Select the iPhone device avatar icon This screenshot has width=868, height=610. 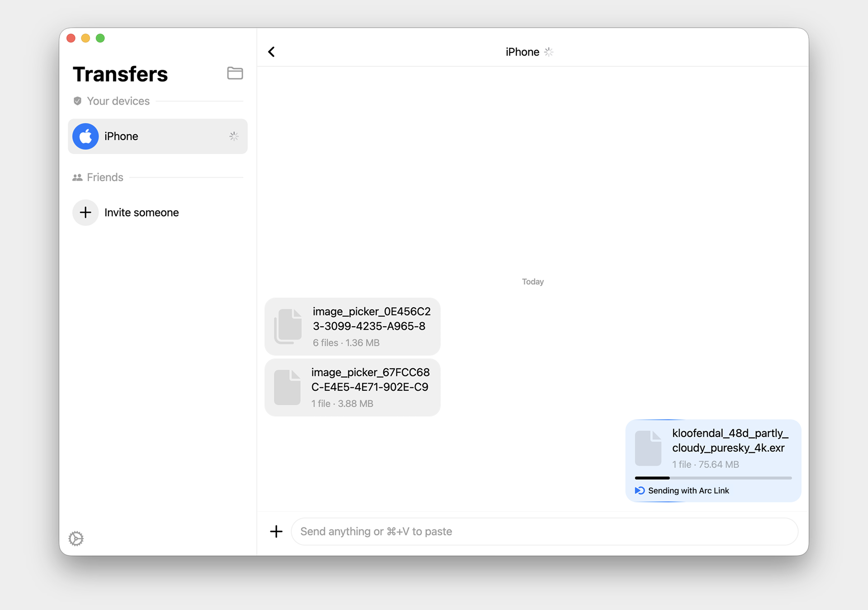[85, 136]
